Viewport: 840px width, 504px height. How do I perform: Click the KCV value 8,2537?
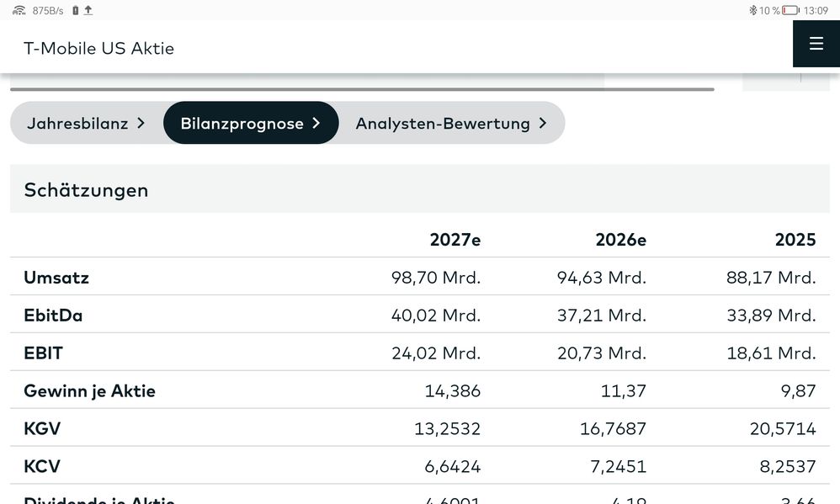pos(788,466)
